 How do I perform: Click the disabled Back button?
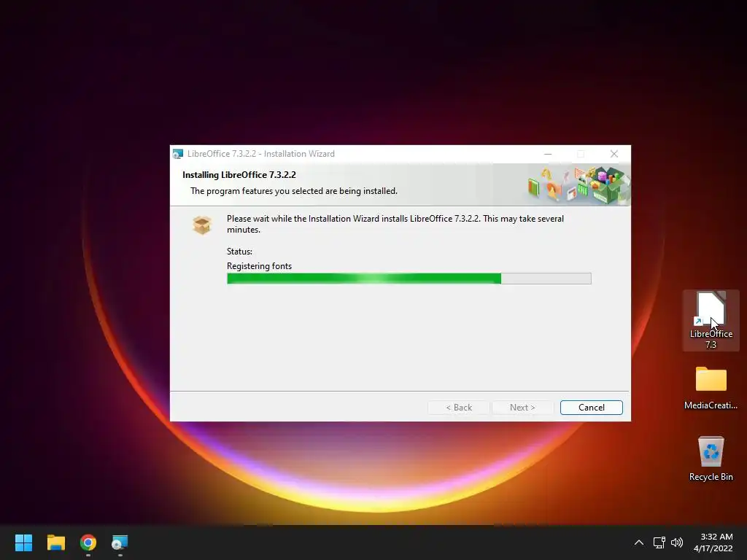459,408
